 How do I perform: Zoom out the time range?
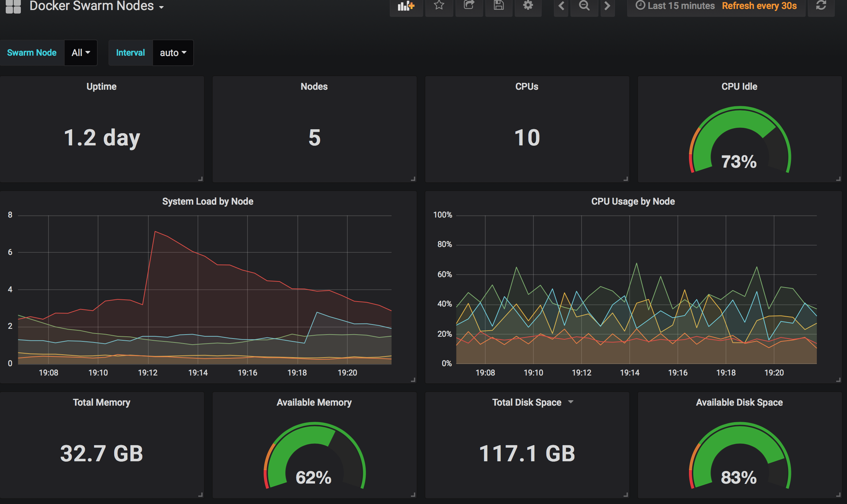(x=584, y=6)
